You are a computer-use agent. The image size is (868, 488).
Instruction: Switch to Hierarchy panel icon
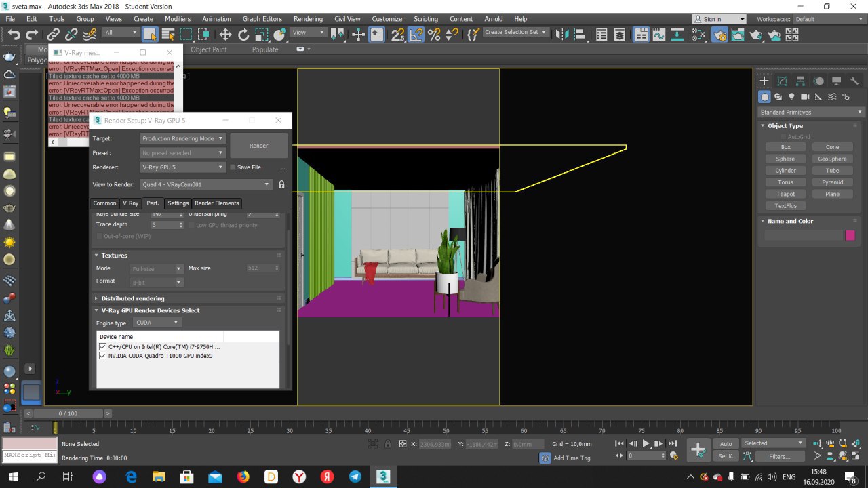[801, 81]
